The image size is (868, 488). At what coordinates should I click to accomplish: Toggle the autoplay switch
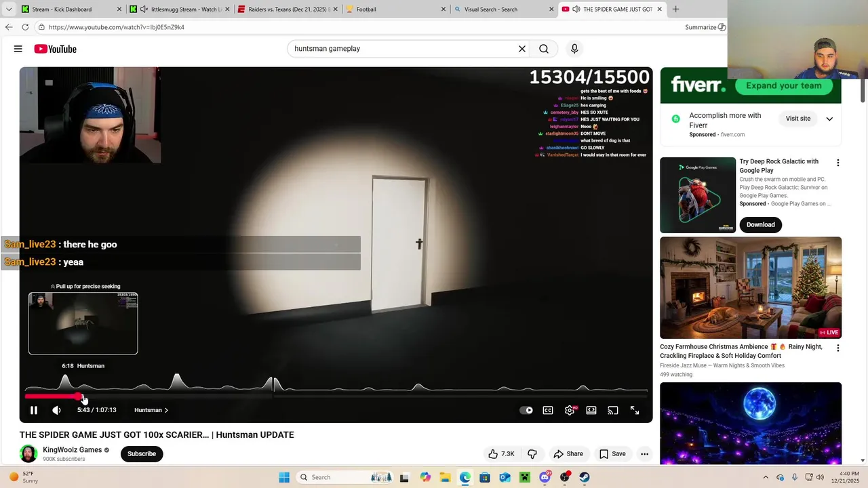(526, 410)
